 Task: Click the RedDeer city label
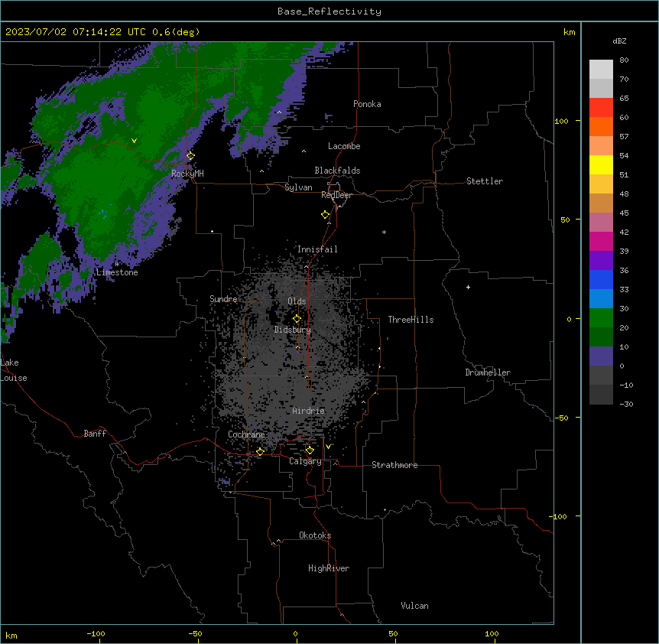click(336, 195)
